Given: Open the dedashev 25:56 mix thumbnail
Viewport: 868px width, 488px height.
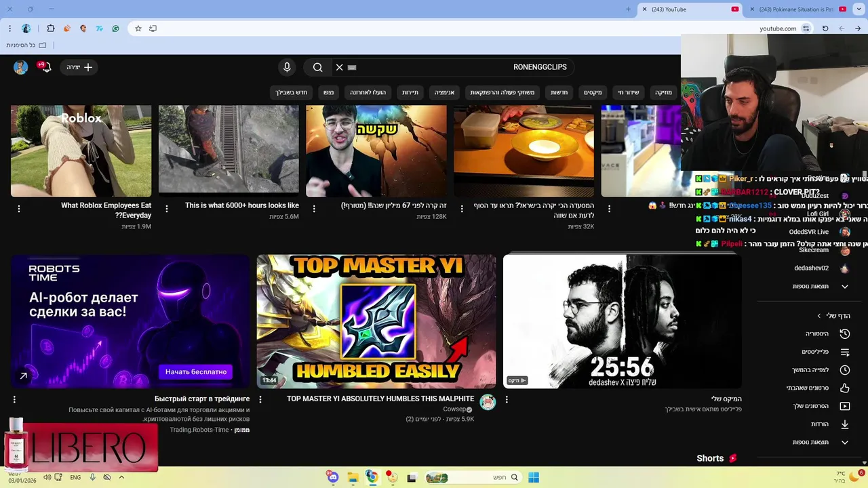Looking at the screenshot, I should 623,321.
